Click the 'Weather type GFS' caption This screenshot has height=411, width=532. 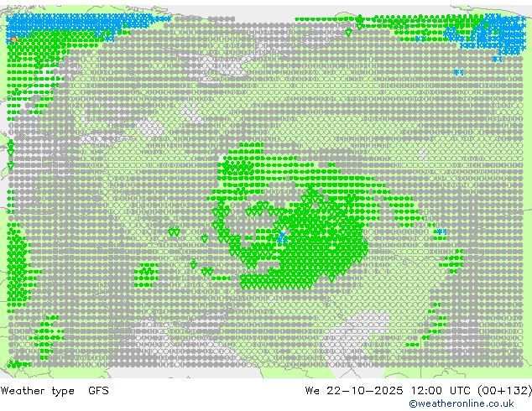55,391
